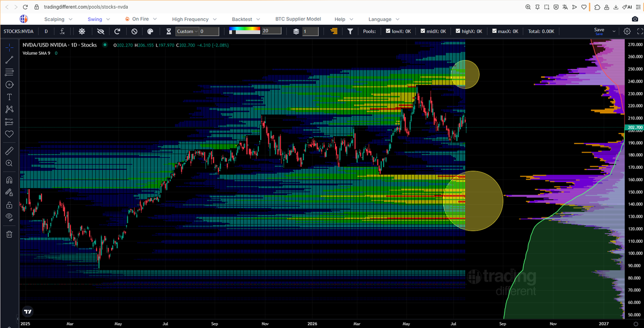This screenshot has width=644, height=328.
Task: Click the Trading Different site logo
Action: pyautogui.click(x=23, y=19)
